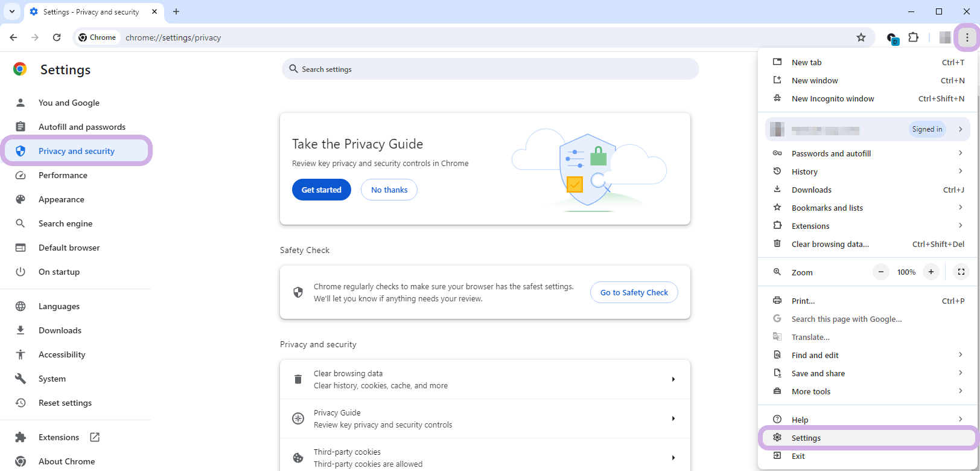Click the Search settings field
The width and height of the screenshot is (980, 471).
490,69
